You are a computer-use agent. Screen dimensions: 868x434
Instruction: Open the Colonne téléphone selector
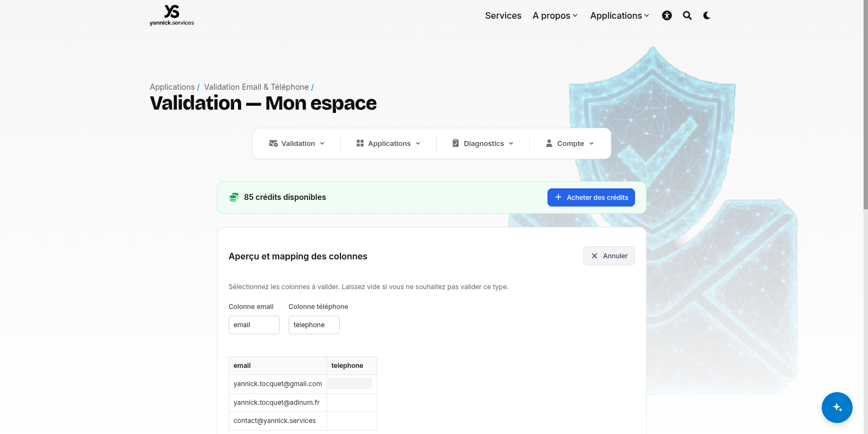(314, 325)
